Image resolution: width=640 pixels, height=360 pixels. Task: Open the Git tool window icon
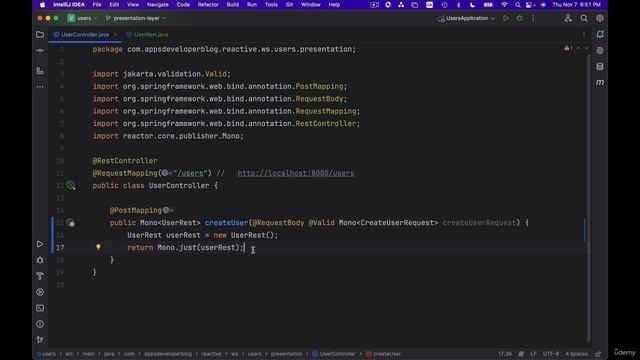tap(40, 340)
